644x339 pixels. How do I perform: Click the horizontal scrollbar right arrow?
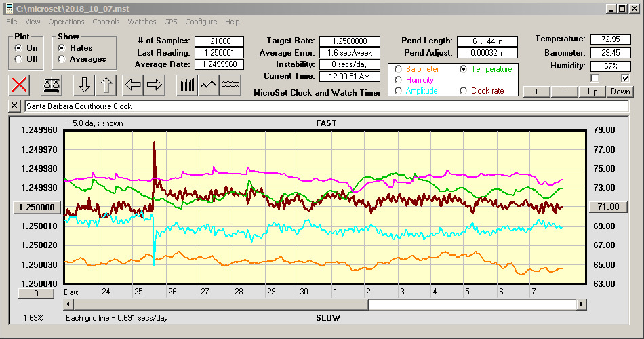(x=581, y=304)
